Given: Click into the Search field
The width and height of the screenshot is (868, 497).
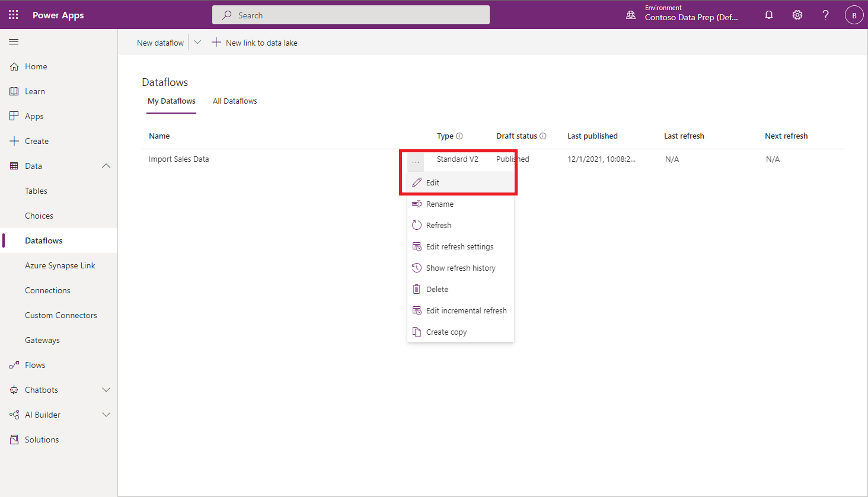Looking at the screenshot, I should coord(350,15).
